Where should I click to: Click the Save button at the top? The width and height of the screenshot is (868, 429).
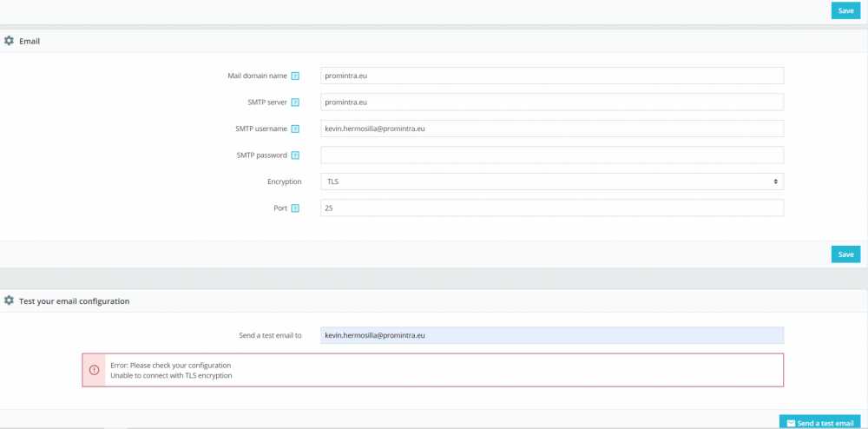pos(845,10)
